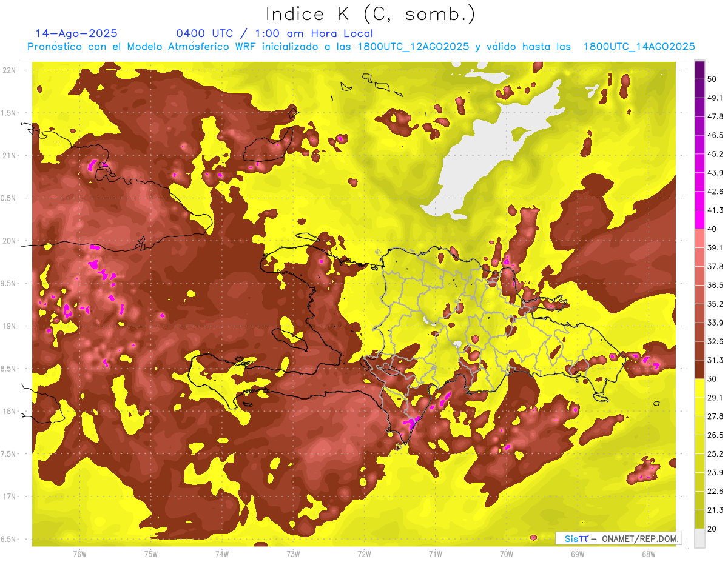Click the '25.2' color scale label

[x=715, y=454]
